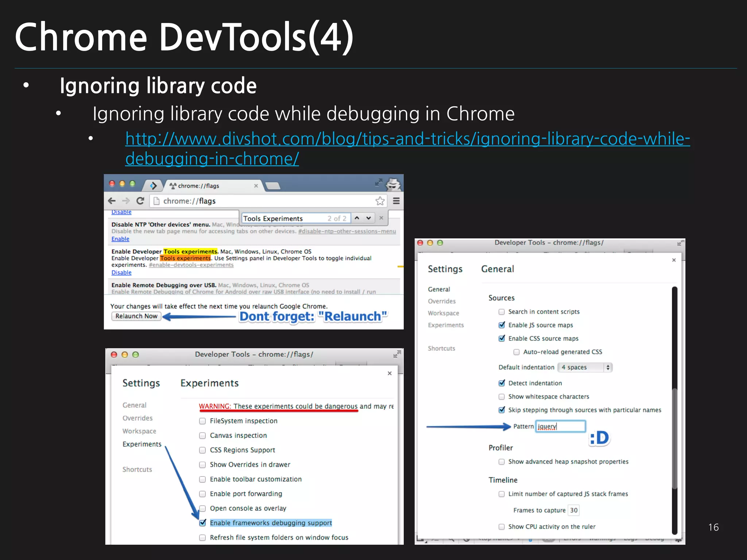Go to next find result arrow
Viewport: 747px width, 560px height.
(x=369, y=218)
